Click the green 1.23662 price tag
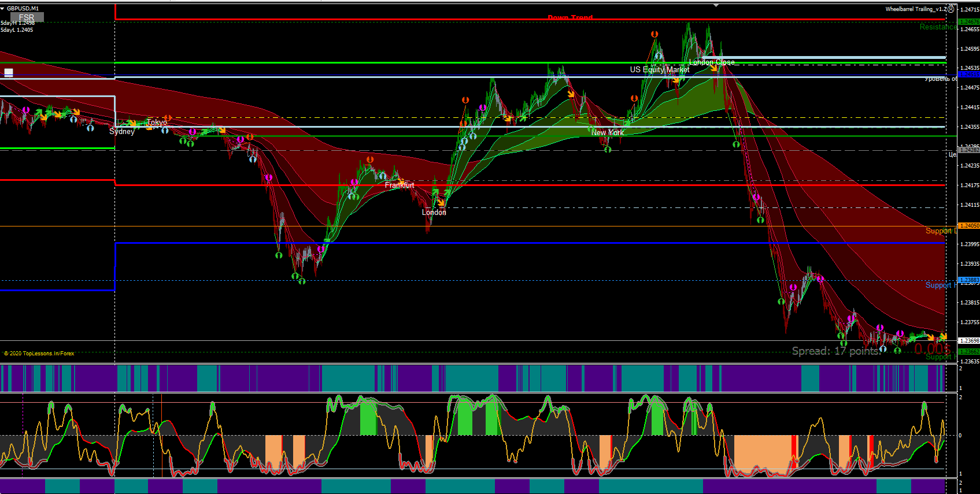The height and width of the screenshot is (494, 980). pos(970,351)
